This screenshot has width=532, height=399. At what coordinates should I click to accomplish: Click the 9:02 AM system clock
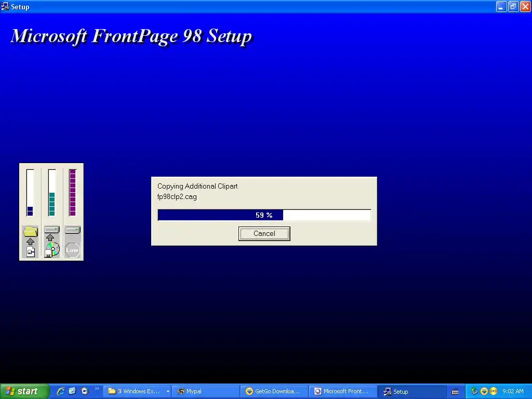tap(513, 391)
